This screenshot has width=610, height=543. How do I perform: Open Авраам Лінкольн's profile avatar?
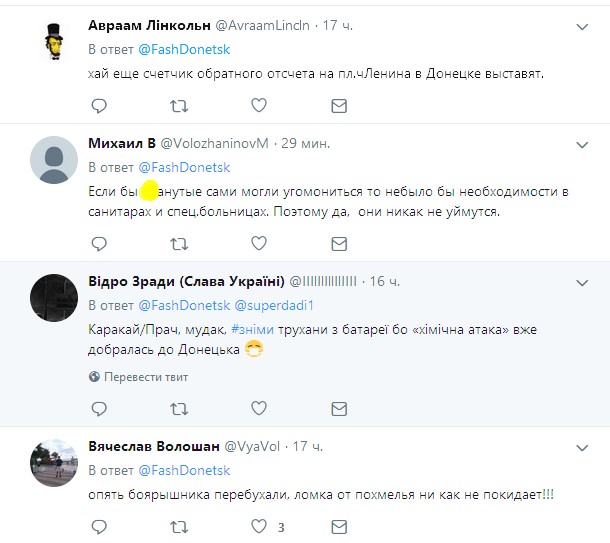tap(55, 42)
